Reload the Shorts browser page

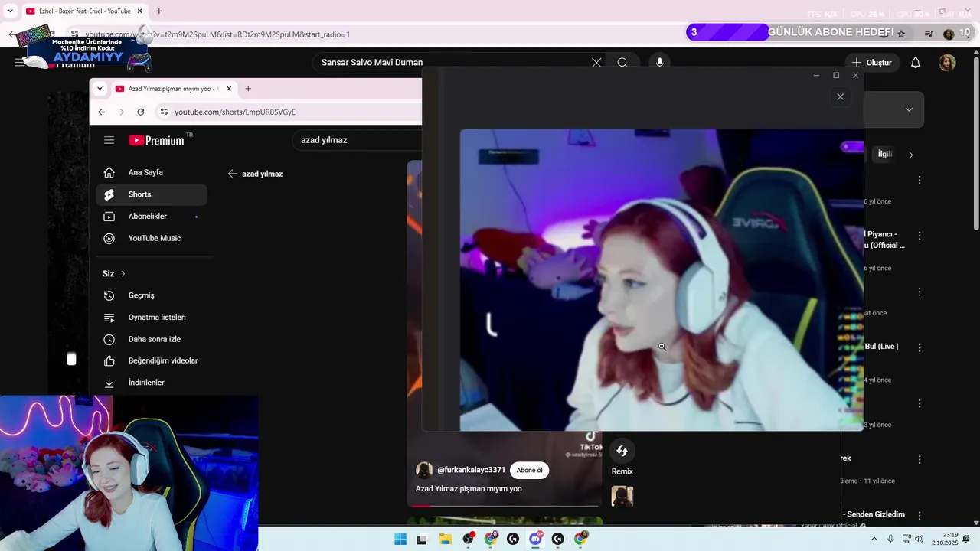tap(141, 112)
